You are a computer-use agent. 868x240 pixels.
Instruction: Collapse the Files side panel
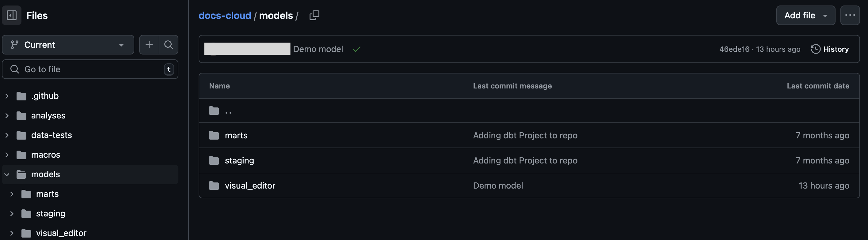pos(11,15)
